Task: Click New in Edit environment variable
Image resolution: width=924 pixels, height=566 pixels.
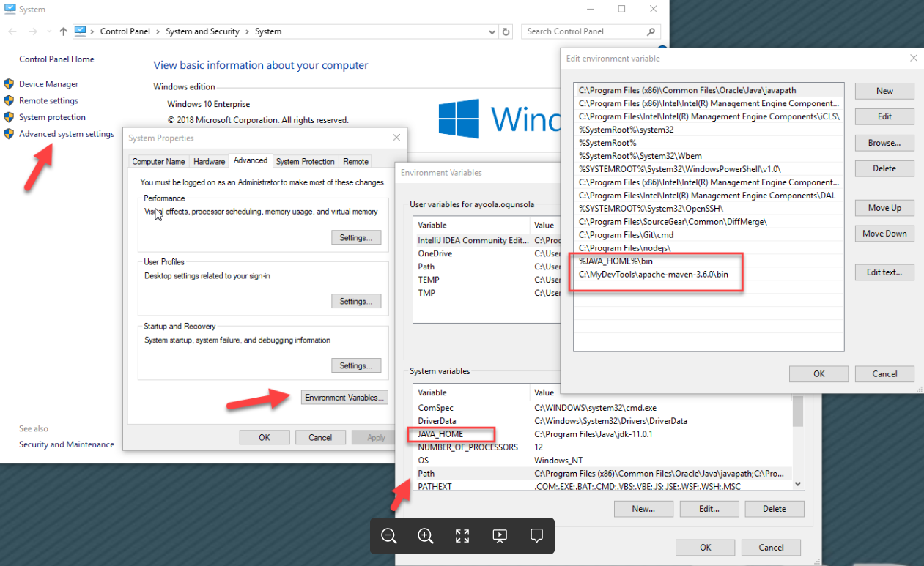Action: coord(884,91)
